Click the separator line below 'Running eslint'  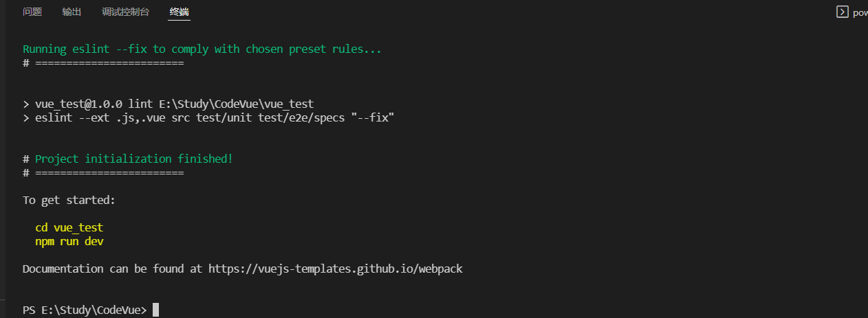click(103, 63)
